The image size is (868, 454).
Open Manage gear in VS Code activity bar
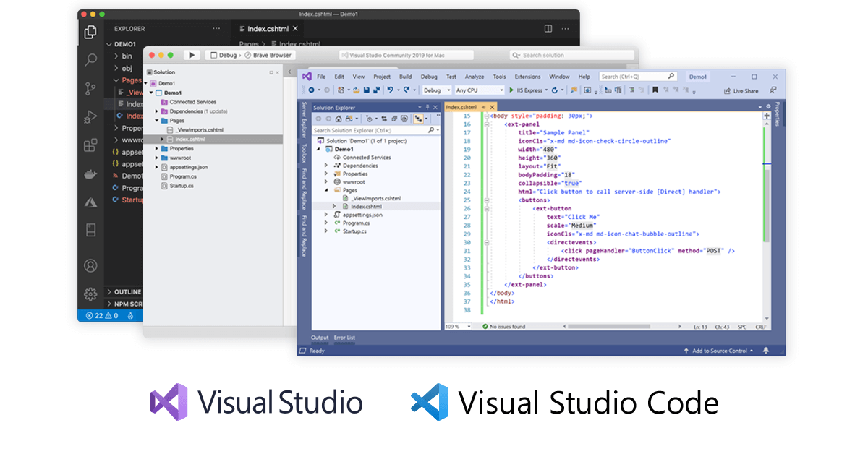click(90, 294)
